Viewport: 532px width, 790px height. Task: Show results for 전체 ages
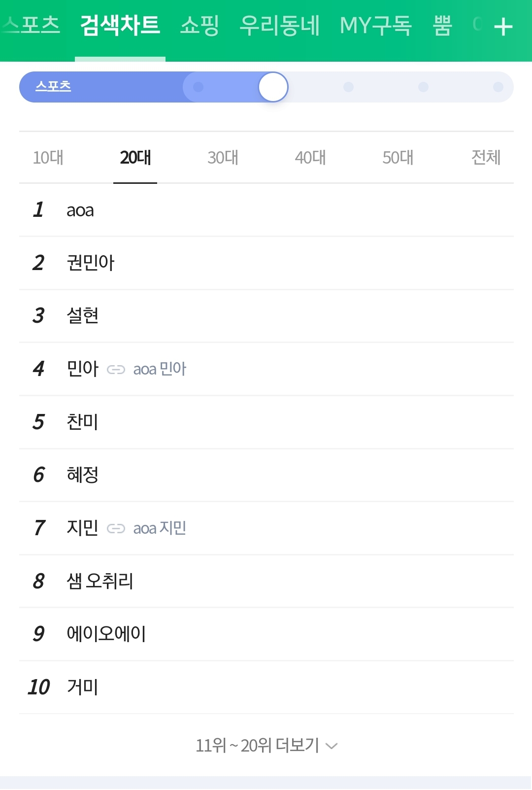point(486,158)
